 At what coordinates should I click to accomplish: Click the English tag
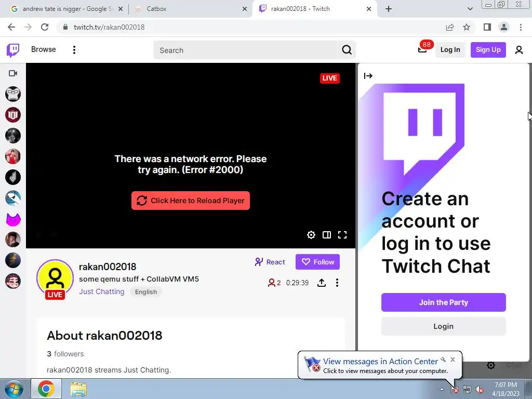(x=146, y=292)
